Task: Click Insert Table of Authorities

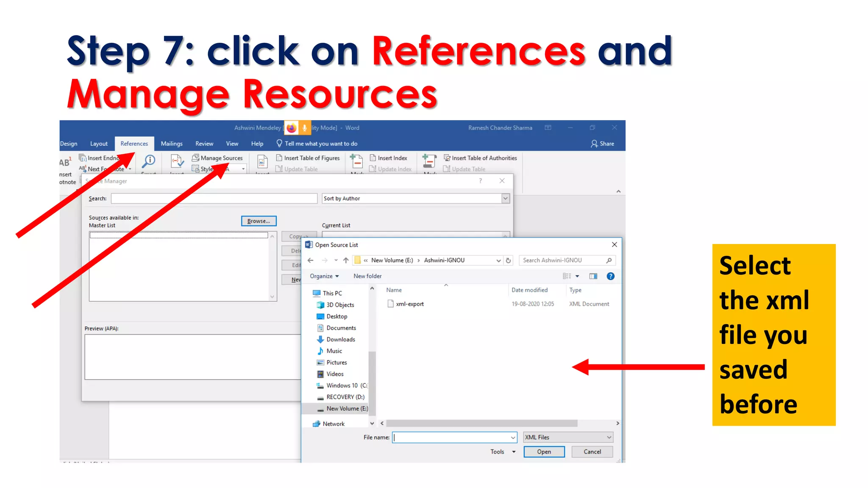Action: 480,158
